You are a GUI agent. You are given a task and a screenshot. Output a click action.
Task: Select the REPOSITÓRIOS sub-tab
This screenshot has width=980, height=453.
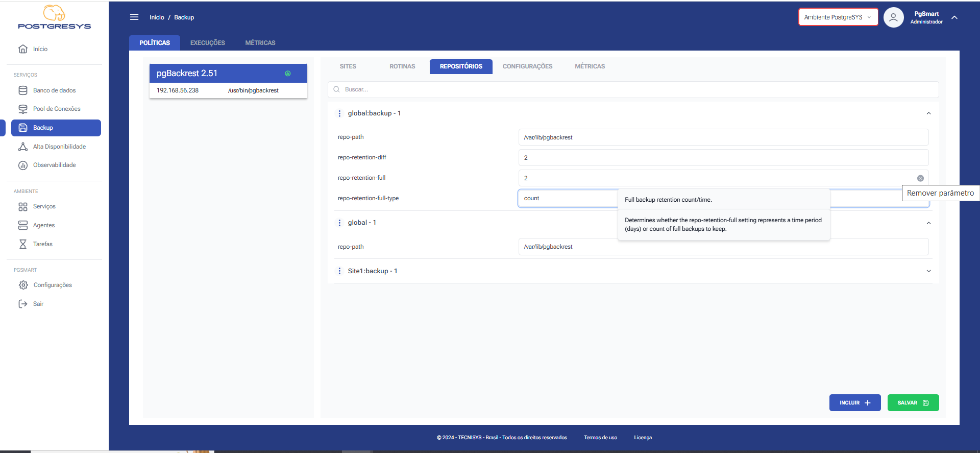point(461,66)
